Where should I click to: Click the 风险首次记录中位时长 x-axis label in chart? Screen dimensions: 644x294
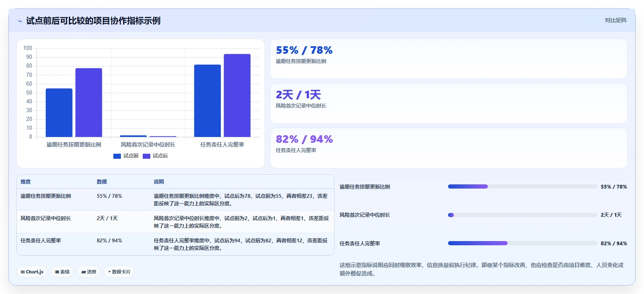point(148,144)
